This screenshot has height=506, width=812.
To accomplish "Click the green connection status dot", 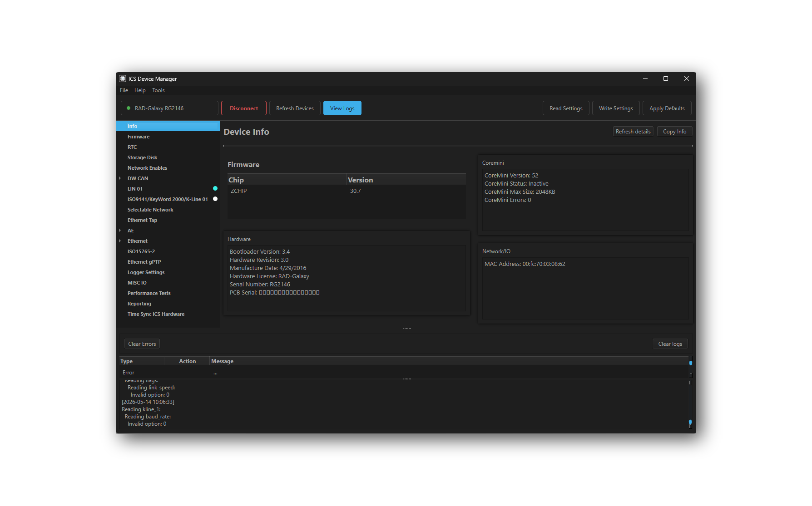I will tap(129, 108).
